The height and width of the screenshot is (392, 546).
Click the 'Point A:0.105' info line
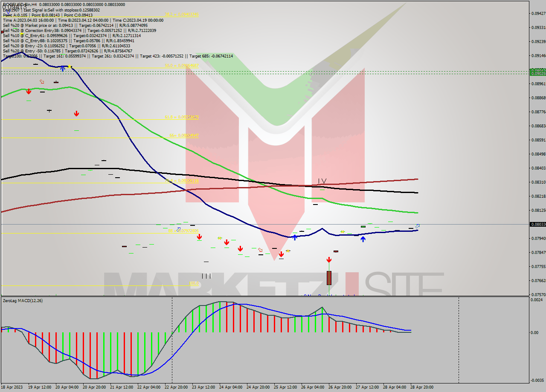(47, 15)
